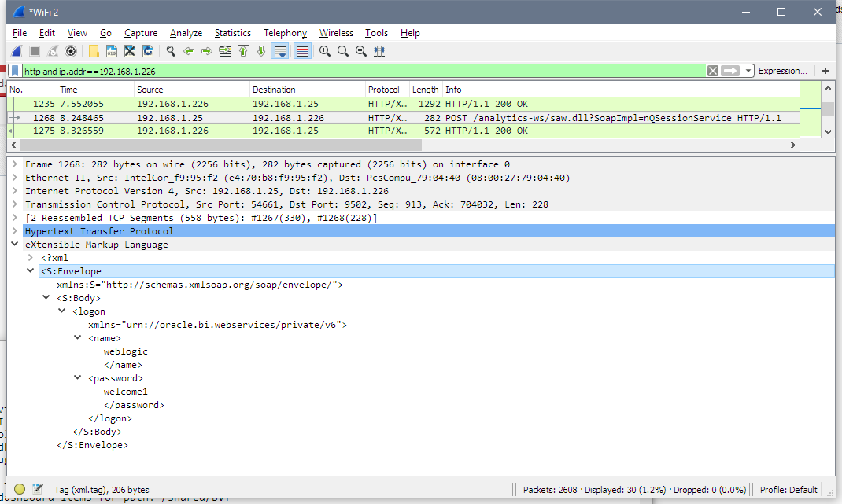The height and width of the screenshot is (504, 842).
Task: Toggle the display filter bookmark icon
Action: pyautogui.click(x=15, y=71)
